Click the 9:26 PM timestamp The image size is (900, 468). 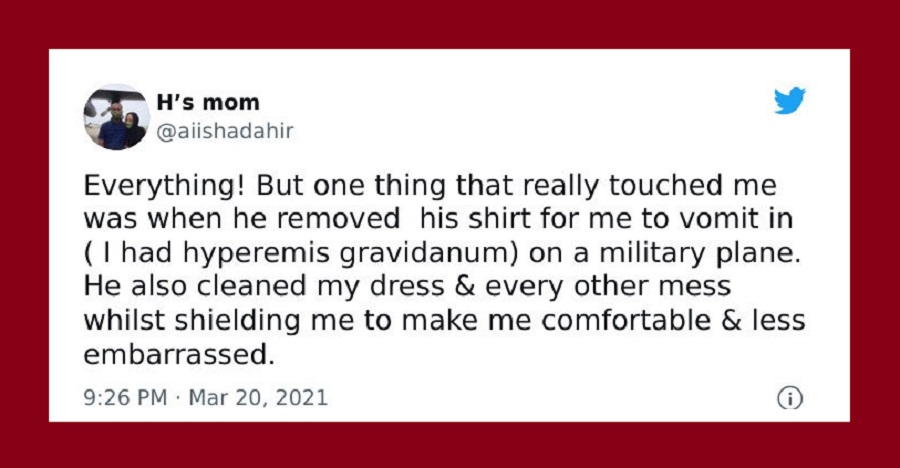point(125,397)
